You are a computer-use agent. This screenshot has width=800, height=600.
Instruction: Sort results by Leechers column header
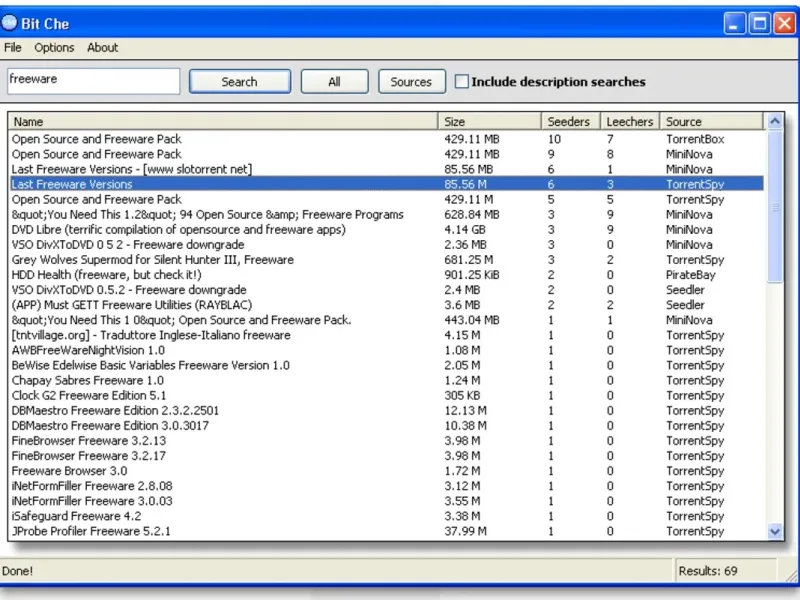coord(630,121)
